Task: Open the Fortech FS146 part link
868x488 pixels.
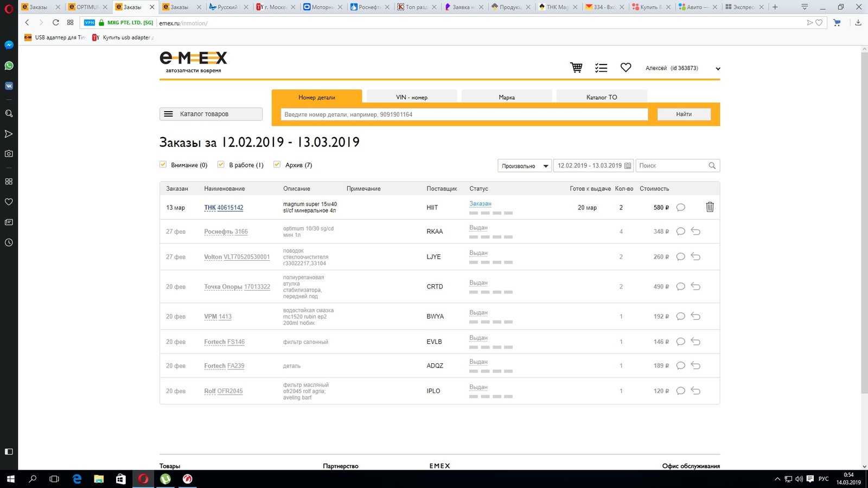Action: pos(224,342)
